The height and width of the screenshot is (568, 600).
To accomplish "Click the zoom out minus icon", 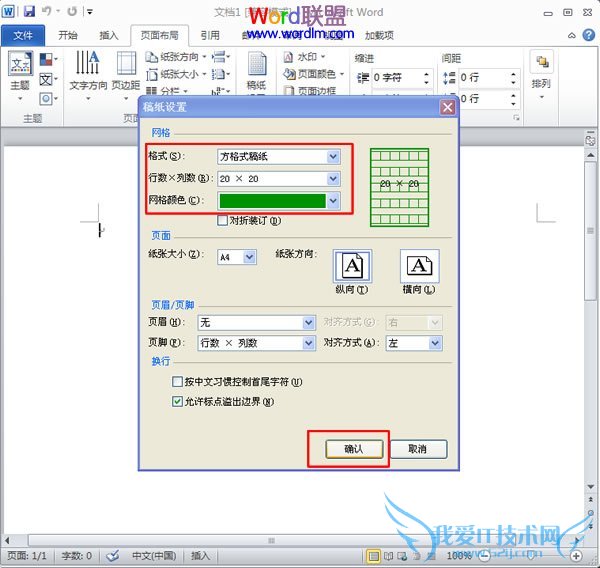I will click(485, 555).
